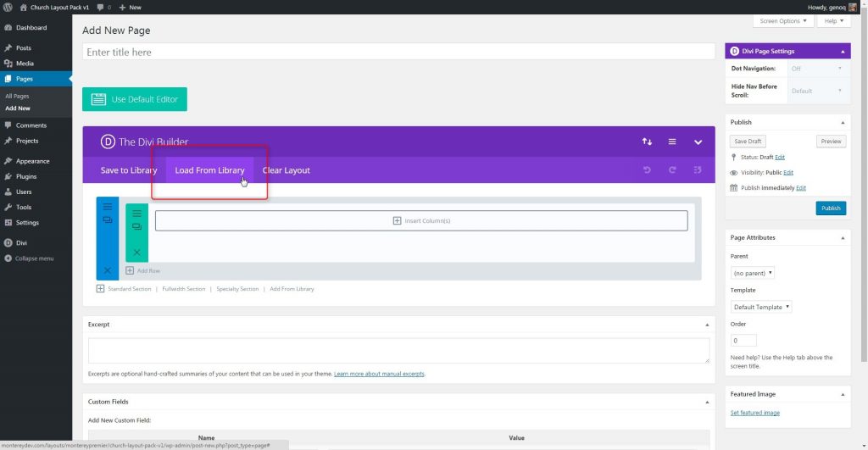Open the Dot Navigation dropdown
This screenshot has width=868, height=450.
(x=817, y=68)
